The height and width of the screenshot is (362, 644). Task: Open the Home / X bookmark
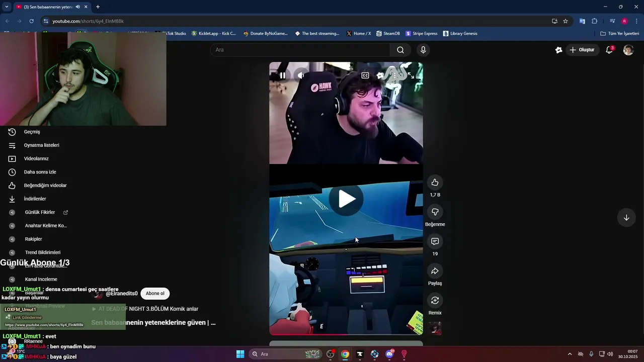(x=358, y=34)
